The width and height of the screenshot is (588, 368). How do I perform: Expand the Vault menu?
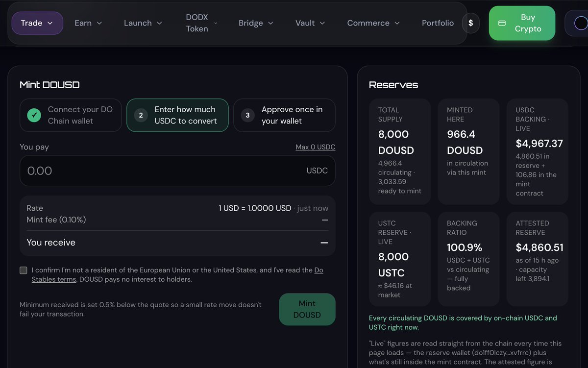[310, 23]
